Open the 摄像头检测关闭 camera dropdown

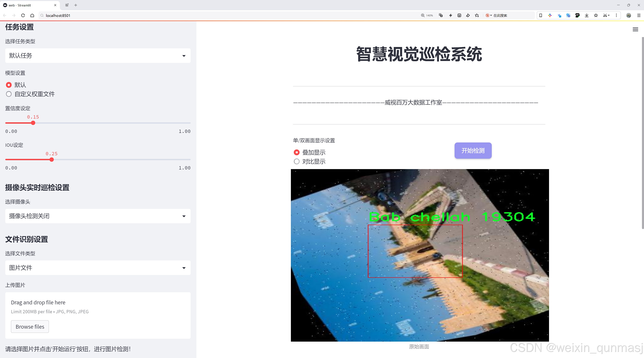pos(98,216)
